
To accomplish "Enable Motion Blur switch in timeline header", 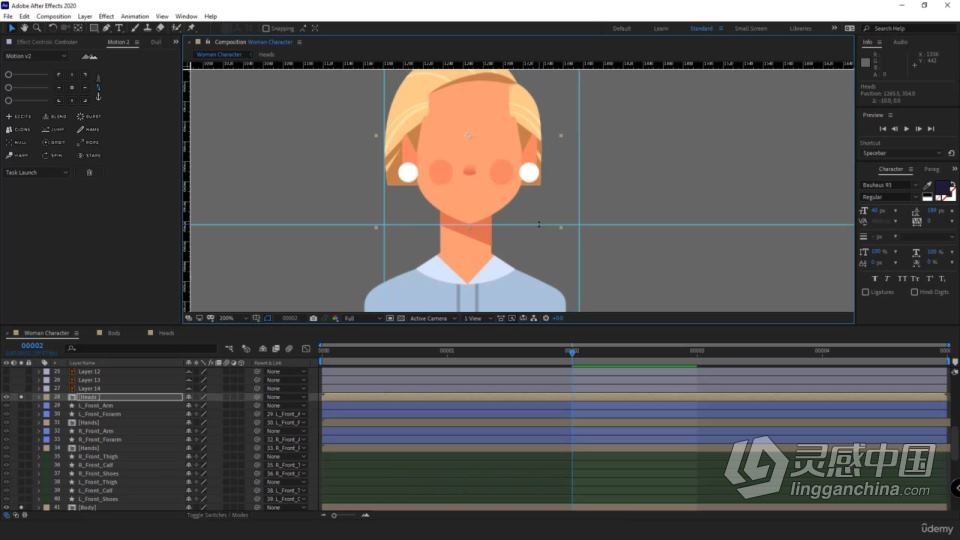I will tap(289, 349).
